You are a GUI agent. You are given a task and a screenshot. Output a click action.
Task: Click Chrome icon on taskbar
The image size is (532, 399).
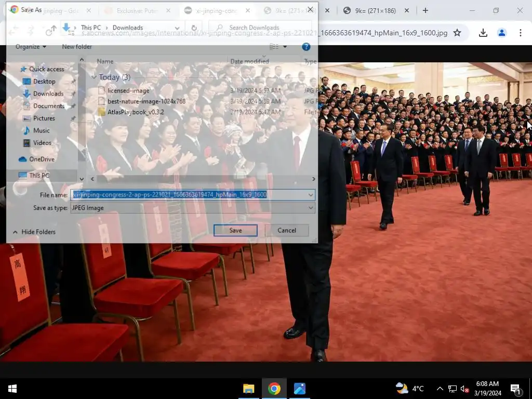click(x=274, y=389)
